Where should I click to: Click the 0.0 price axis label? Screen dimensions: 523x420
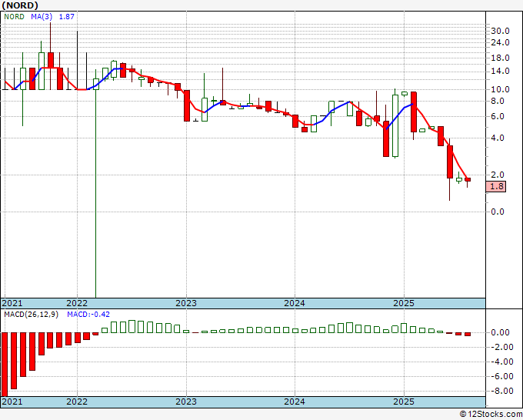click(498, 212)
